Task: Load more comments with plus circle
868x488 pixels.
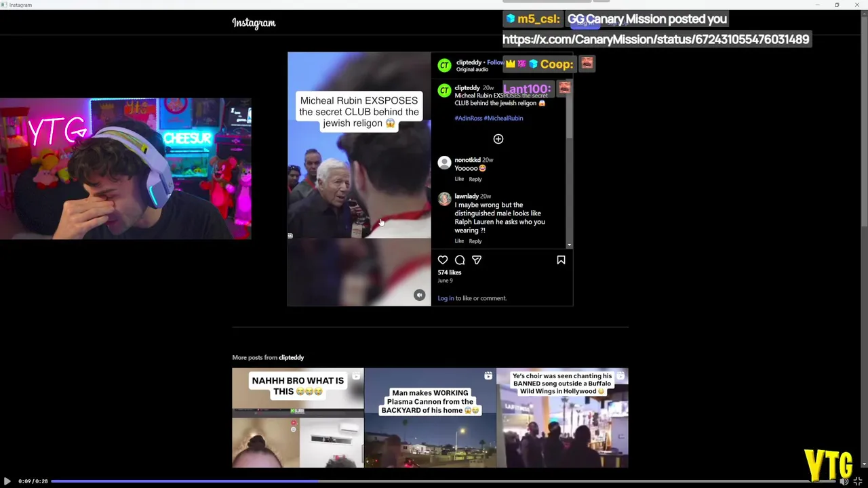Action: coord(498,139)
